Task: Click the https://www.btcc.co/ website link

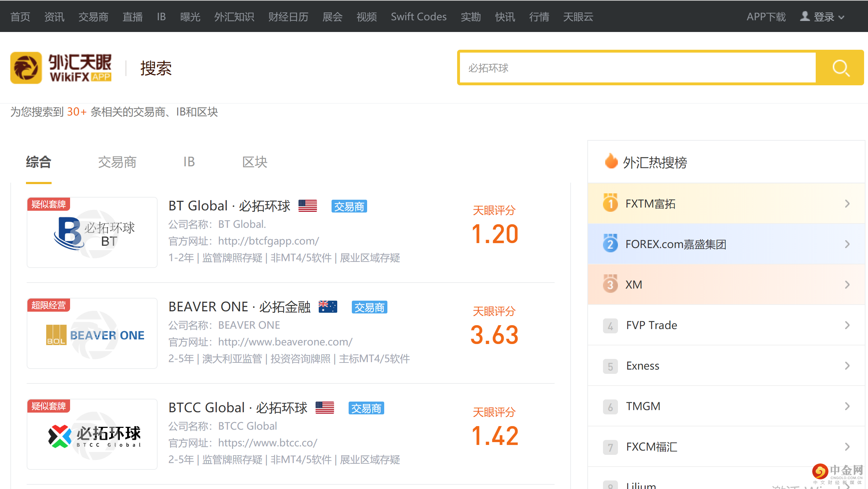Action: pyautogui.click(x=268, y=443)
